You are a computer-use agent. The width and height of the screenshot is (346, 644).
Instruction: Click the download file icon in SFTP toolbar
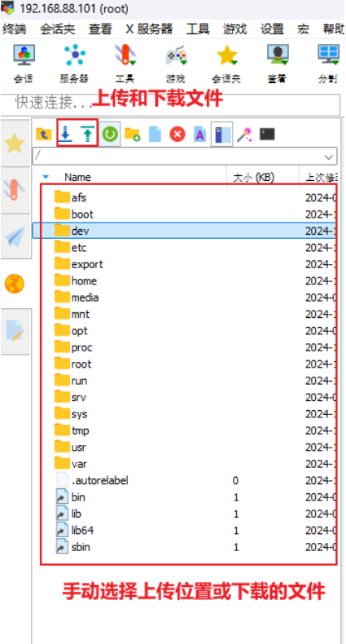pyautogui.click(x=66, y=134)
